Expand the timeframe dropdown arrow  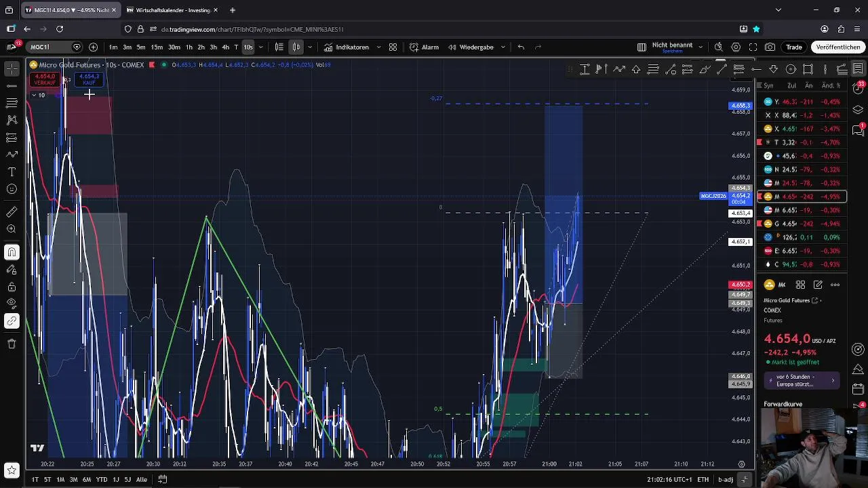(x=261, y=47)
